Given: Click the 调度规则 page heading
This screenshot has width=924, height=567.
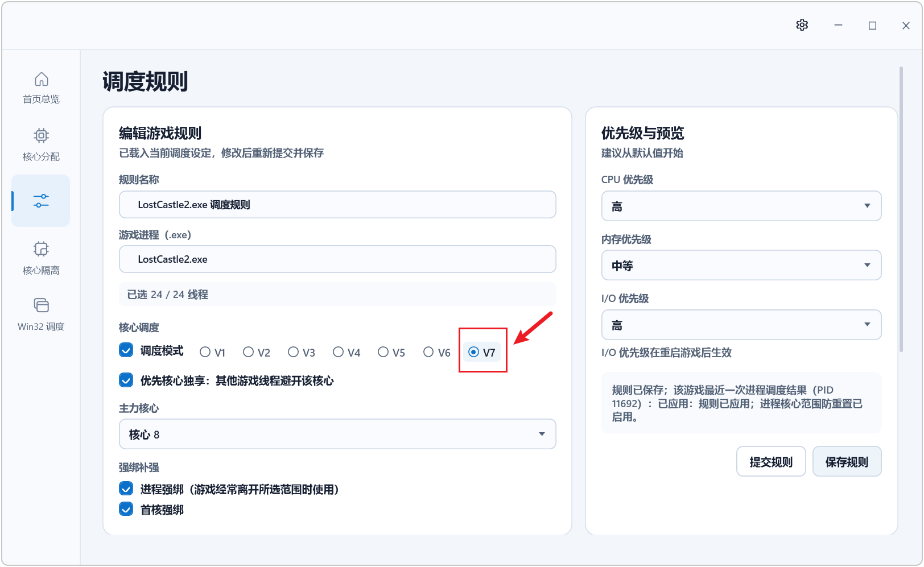Looking at the screenshot, I should (146, 81).
